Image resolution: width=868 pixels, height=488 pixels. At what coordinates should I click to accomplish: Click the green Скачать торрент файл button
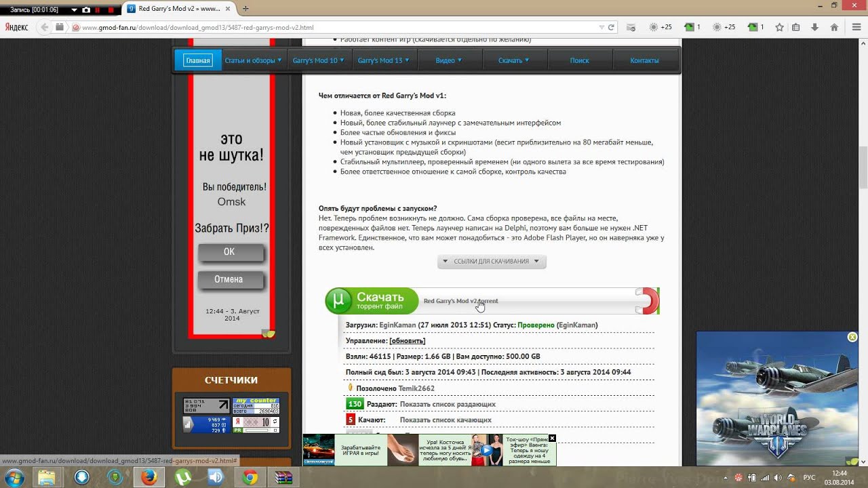coord(372,301)
